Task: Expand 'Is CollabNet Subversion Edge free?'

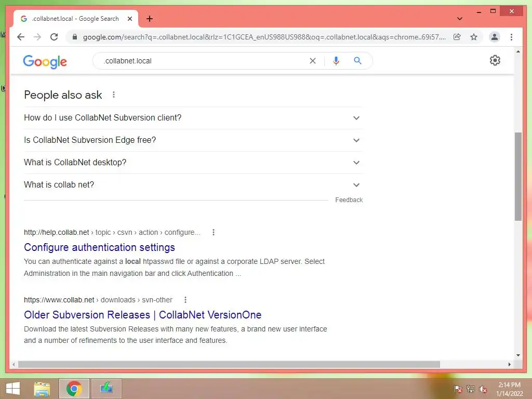Action: pyautogui.click(x=193, y=140)
